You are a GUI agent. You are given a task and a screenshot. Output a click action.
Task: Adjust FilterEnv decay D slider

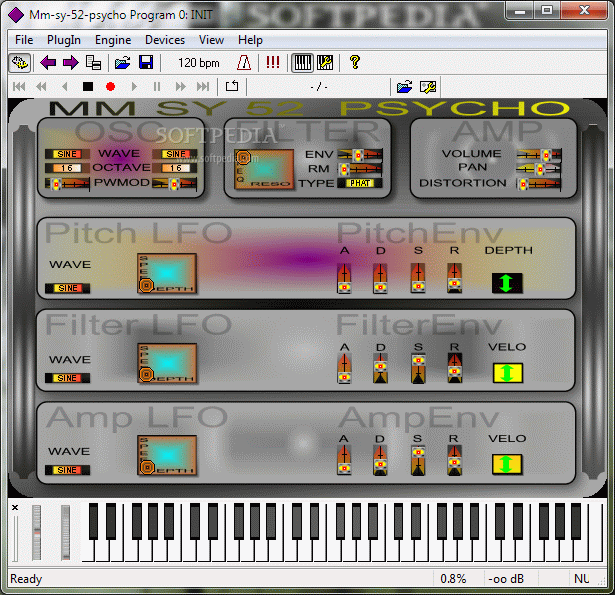coord(380,368)
